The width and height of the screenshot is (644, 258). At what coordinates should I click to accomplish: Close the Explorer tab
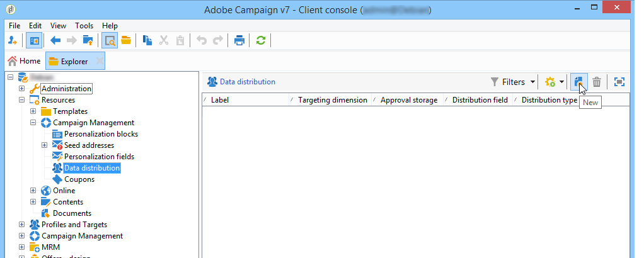coord(100,61)
